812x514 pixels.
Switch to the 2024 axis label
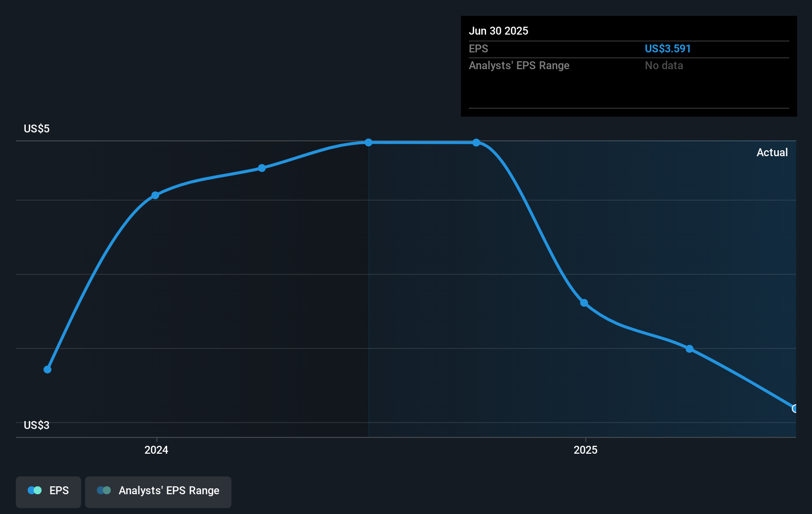[155, 450]
